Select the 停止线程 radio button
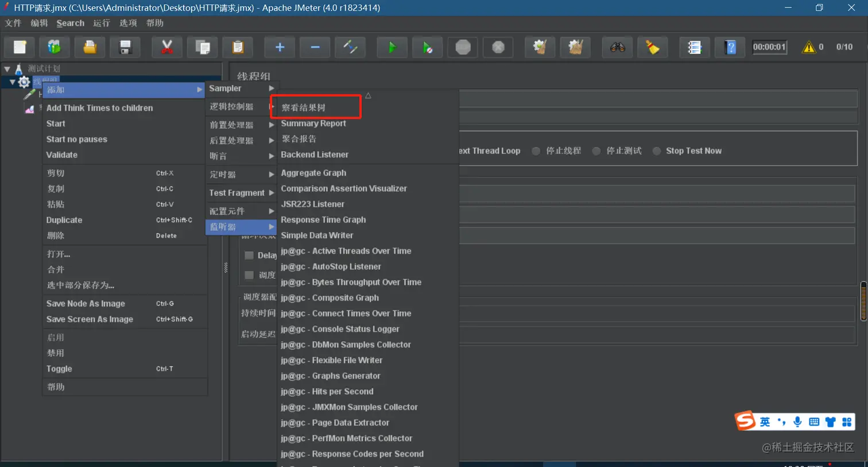868x467 pixels. pyautogui.click(x=536, y=151)
